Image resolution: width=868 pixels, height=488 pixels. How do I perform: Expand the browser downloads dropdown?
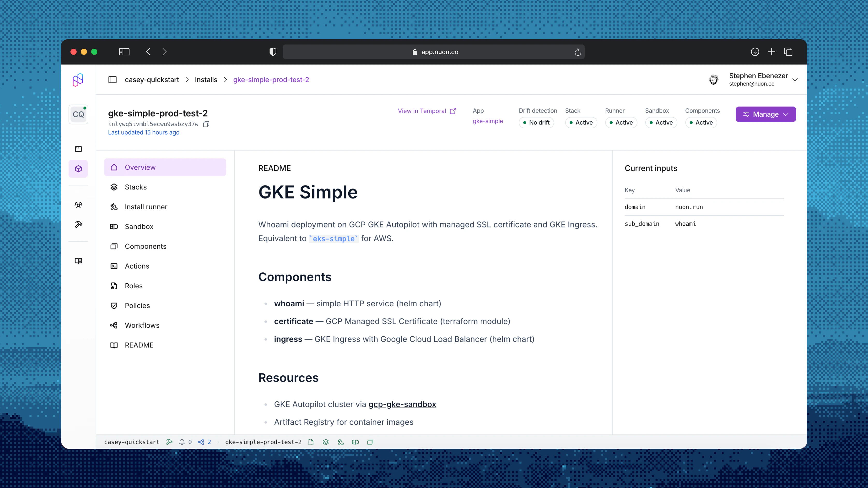point(755,51)
